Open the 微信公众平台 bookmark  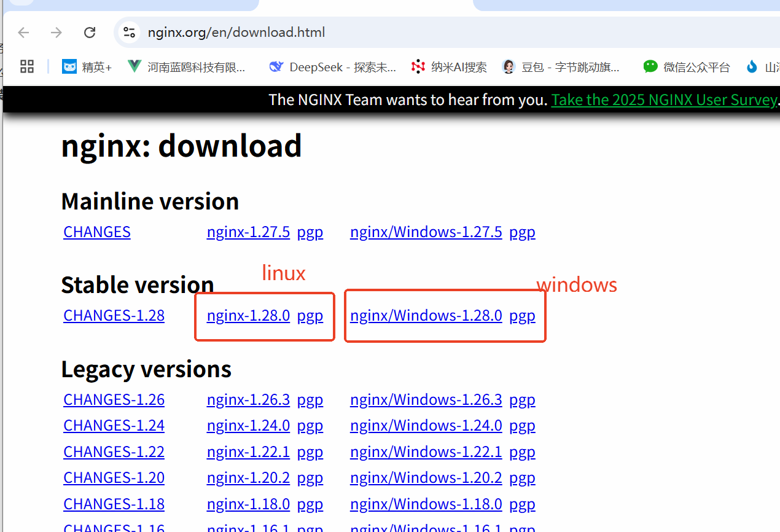pos(687,67)
